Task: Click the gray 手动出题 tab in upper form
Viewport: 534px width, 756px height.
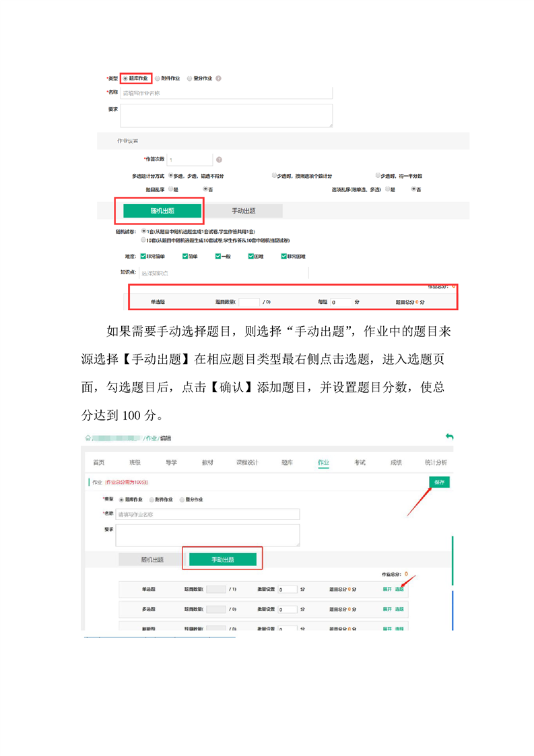Action: click(243, 211)
